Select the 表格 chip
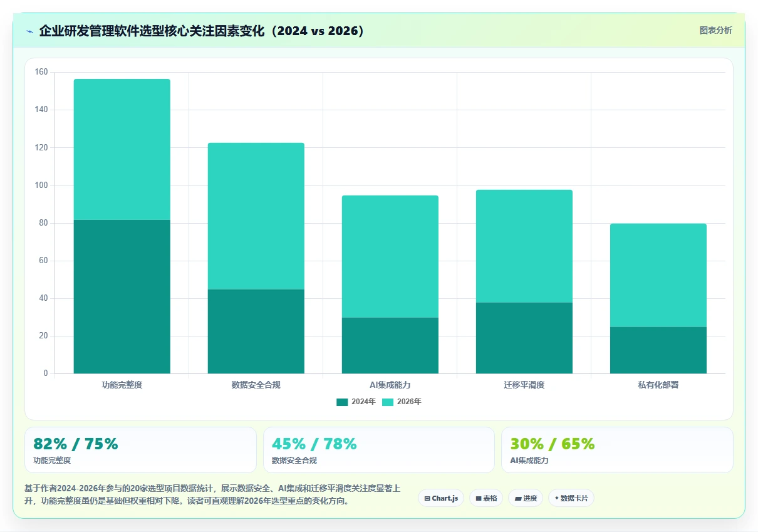 pyautogui.click(x=486, y=498)
